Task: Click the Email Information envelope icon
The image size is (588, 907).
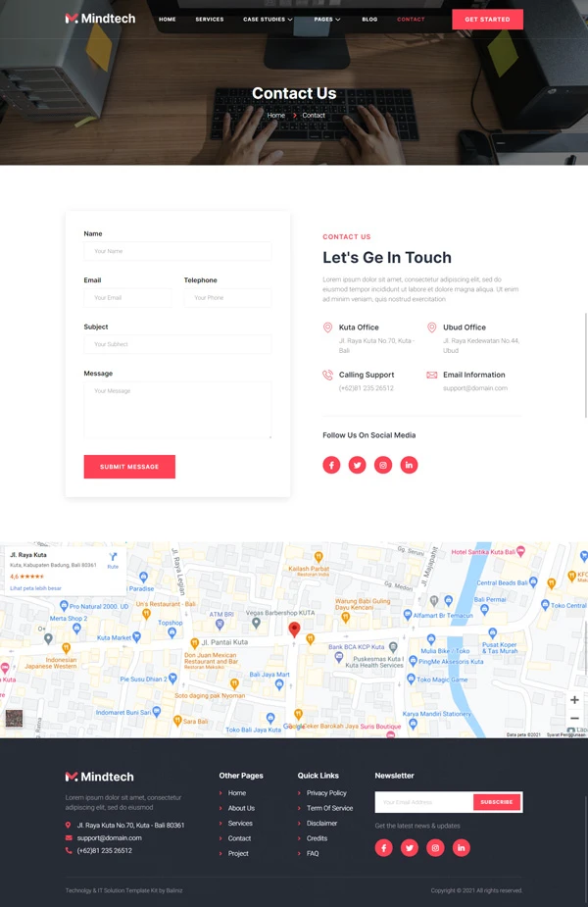Action: tap(431, 375)
